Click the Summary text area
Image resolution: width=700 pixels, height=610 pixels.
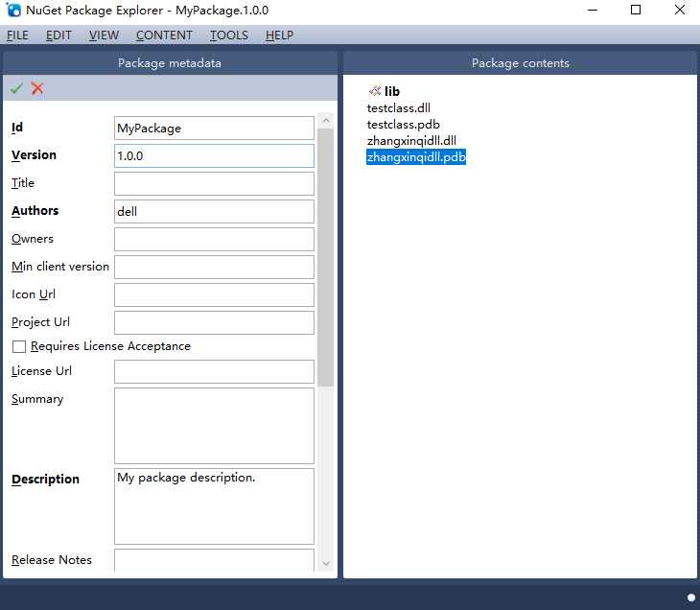click(x=214, y=426)
